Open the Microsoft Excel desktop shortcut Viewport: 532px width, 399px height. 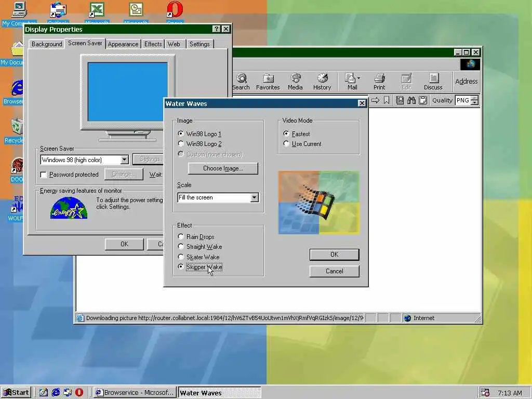(97, 13)
